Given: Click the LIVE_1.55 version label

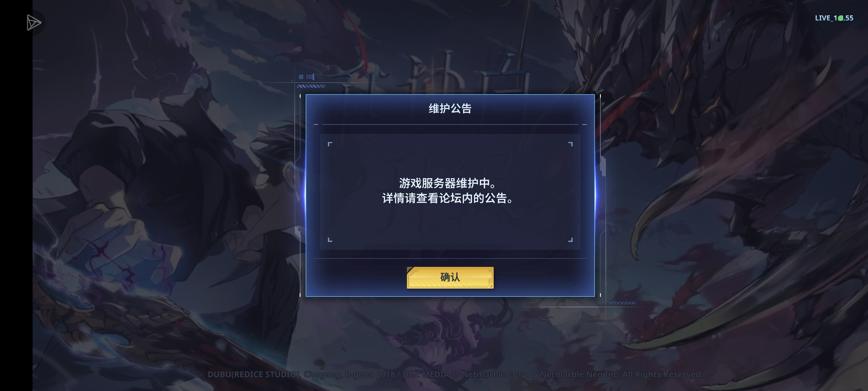Looking at the screenshot, I should pos(834,18).
